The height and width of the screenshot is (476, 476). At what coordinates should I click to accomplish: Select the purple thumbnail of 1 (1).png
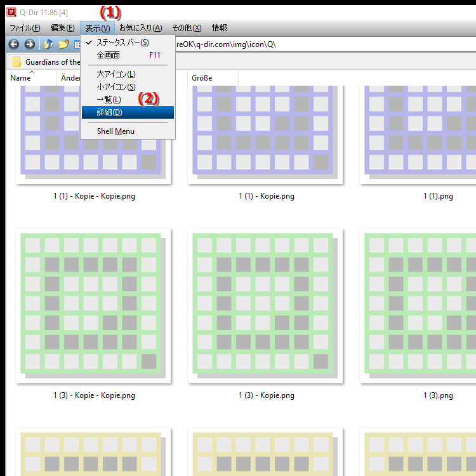point(418,135)
